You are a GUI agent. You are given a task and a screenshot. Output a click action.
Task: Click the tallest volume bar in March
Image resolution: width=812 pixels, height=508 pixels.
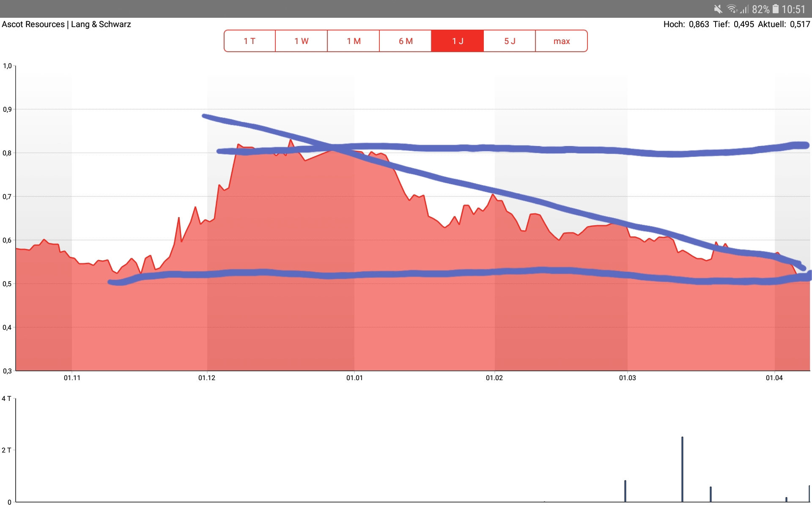682,469
